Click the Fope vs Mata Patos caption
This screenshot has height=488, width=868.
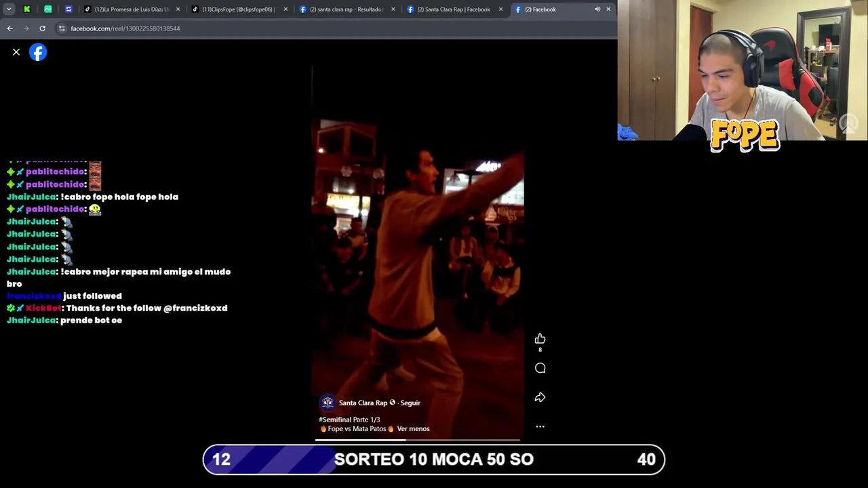[357, 428]
